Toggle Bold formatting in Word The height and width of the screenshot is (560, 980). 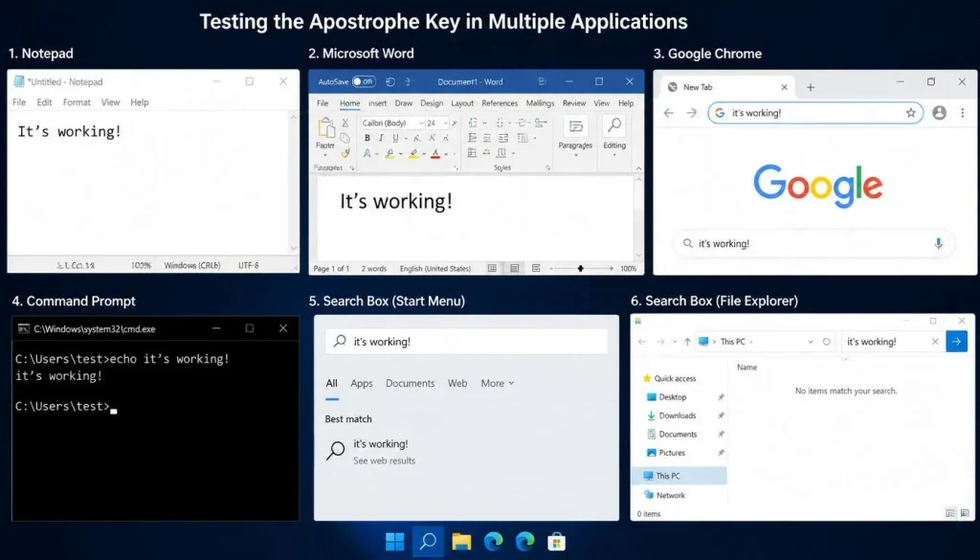coord(367,138)
